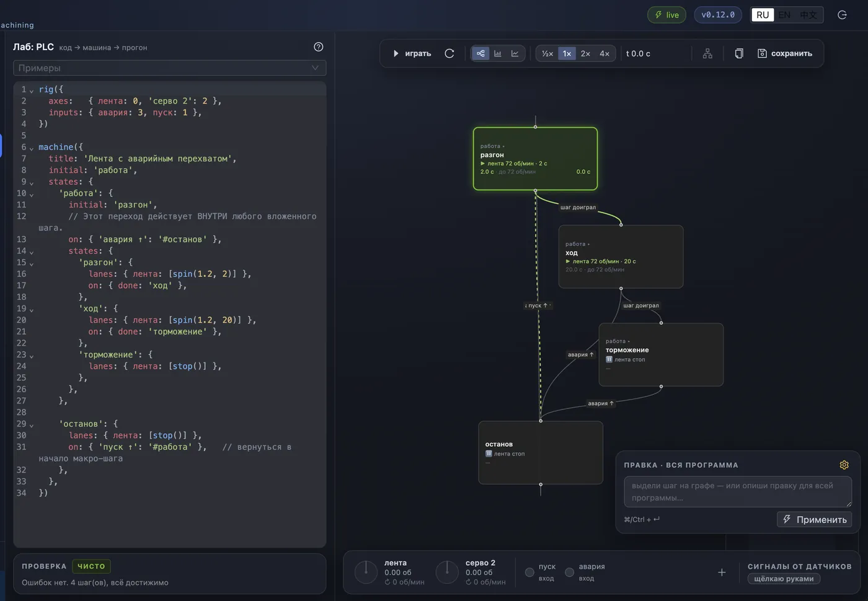Reset the simulation with the reload icon
This screenshot has width=868, height=601.
[449, 53]
